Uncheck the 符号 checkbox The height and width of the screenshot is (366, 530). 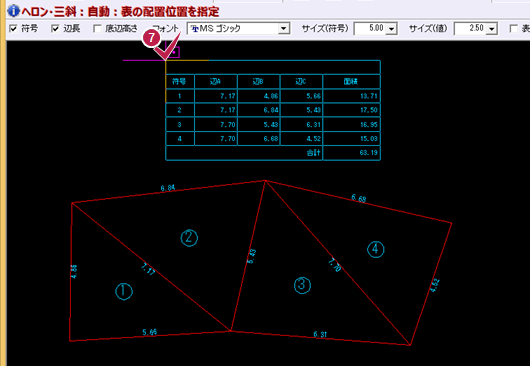pyautogui.click(x=13, y=29)
